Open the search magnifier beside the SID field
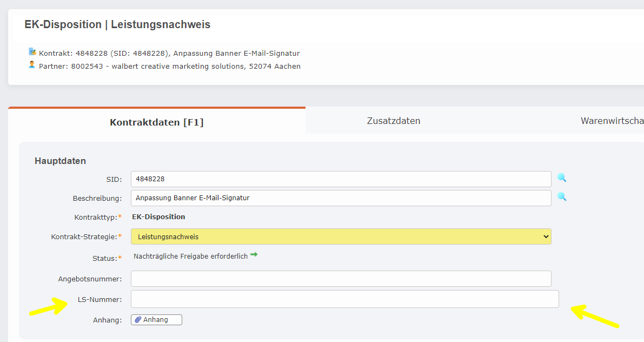 tap(562, 177)
